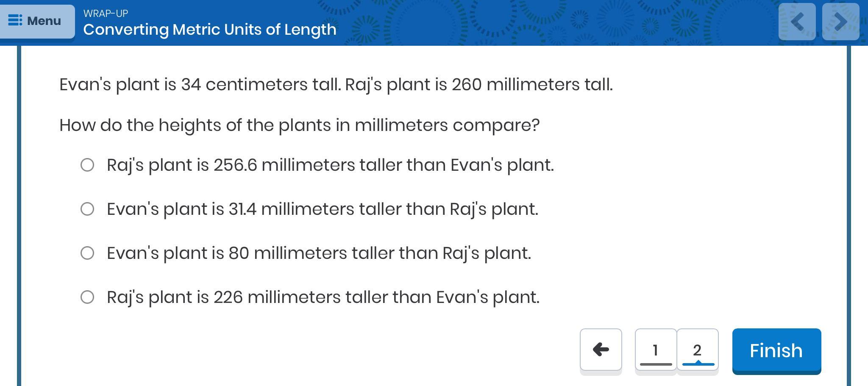Screen dimensions: 868x386
Task: Click the 226 millimeters answer text
Action: (323, 297)
